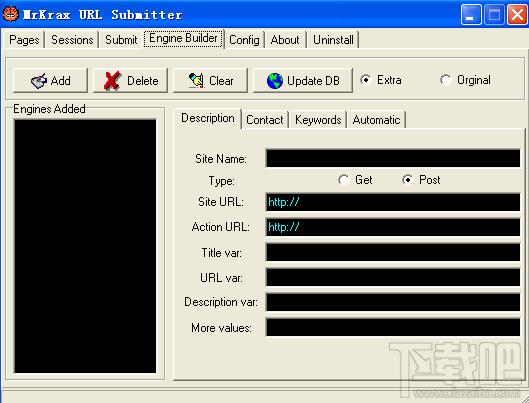Click the Engines Added list box
529x403 pixels.
tap(85, 246)
